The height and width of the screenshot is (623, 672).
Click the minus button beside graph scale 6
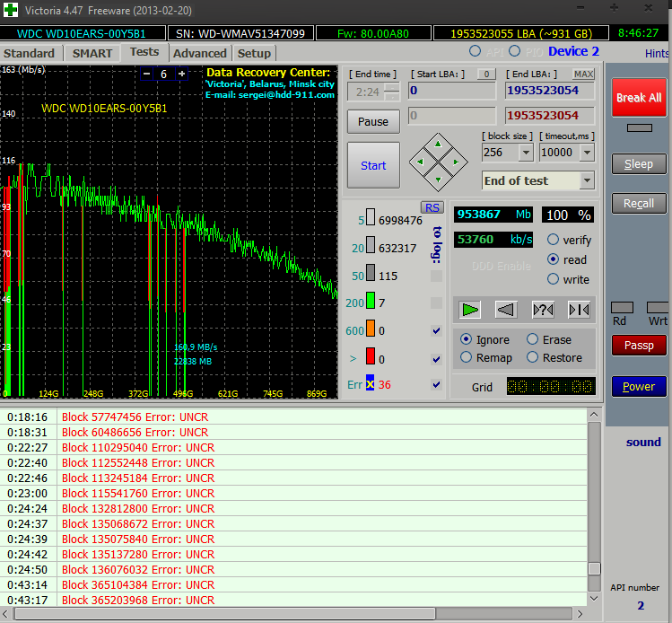pos(147,74)
